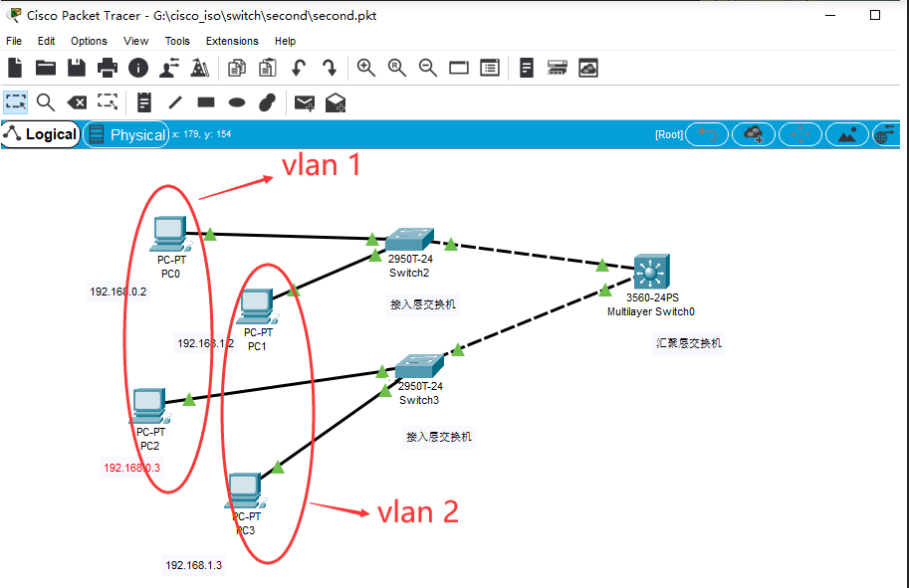This screenshot has width=909, height=588.
Task: Click the stacked network devices toolbar icon
Action: point(558,68)
